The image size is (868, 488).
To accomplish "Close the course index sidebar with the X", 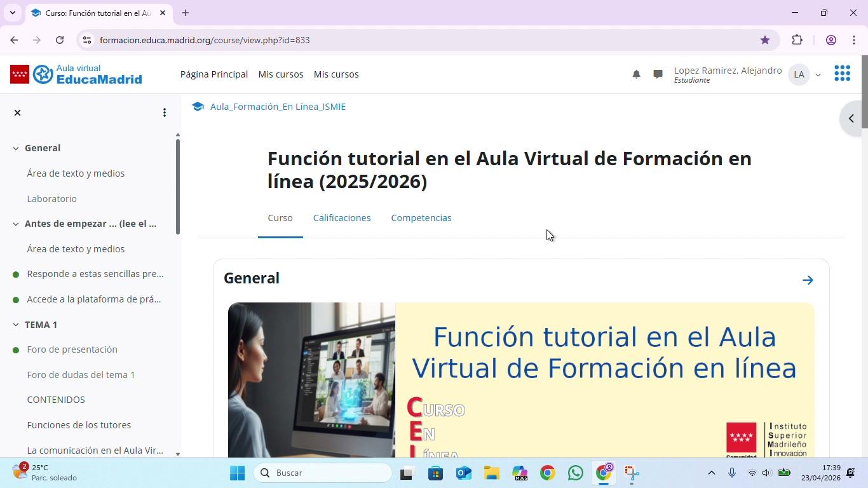I will (18, 112).
